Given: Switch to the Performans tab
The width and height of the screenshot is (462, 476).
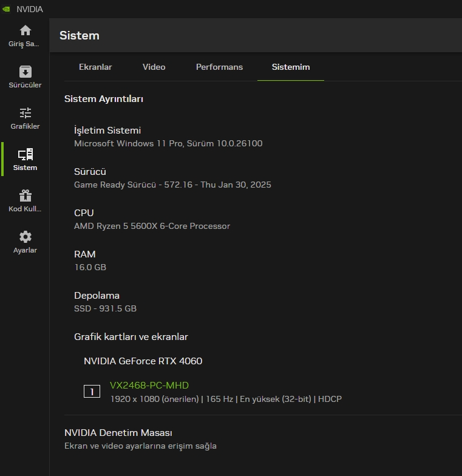Looking at the screenshot, I should tap(219, 67).
